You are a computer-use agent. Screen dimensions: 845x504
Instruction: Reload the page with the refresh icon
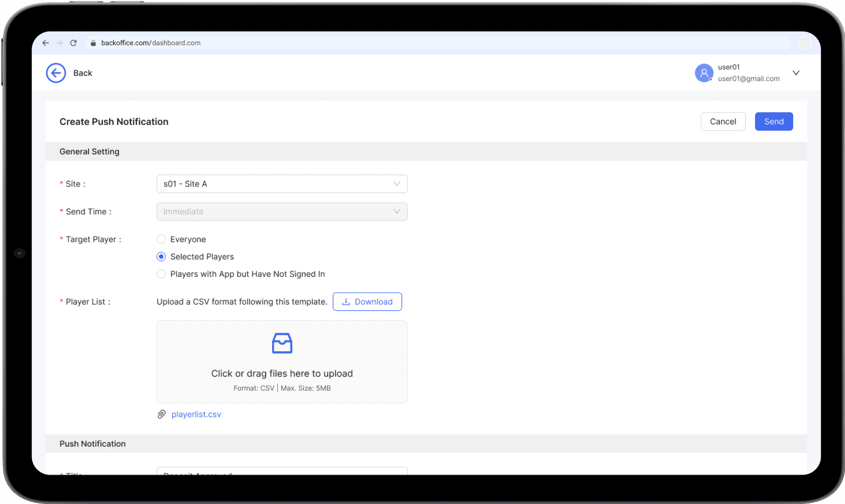(x=73, y=43)
